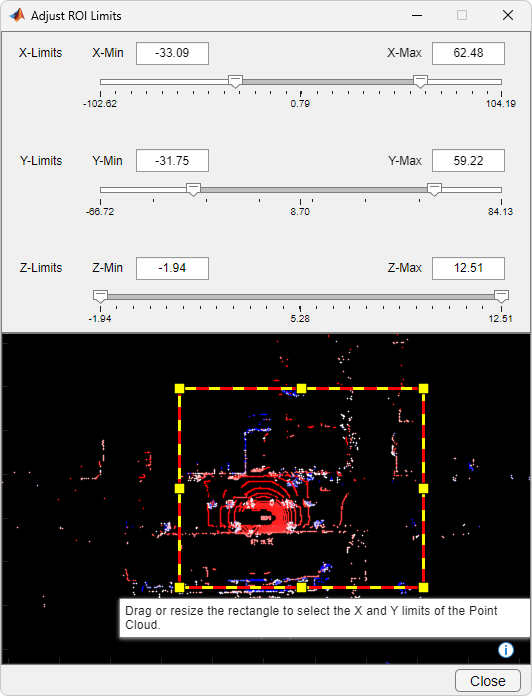
Task: Click the ROI right-middle edge handle
Action: tap(423, 489)
